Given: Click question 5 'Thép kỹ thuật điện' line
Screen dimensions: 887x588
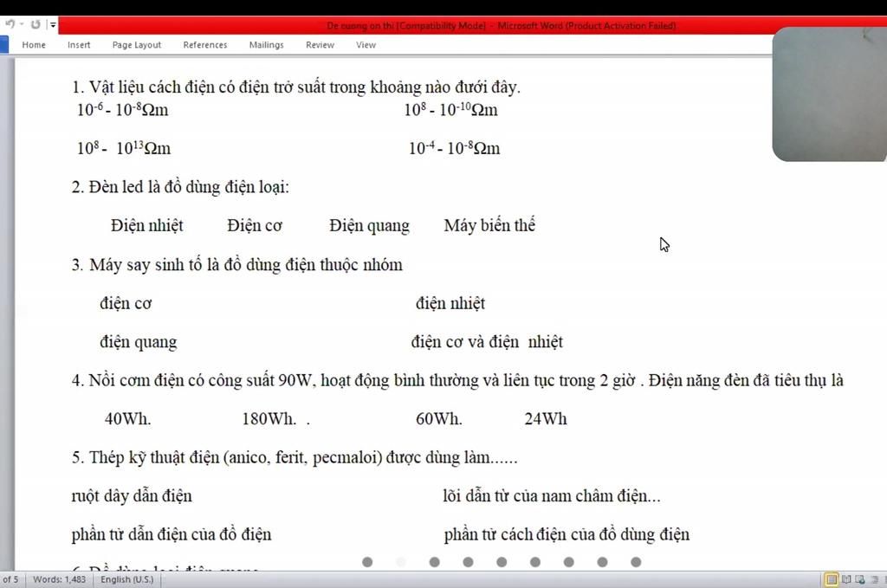Looking at the screenshot, I should point(295,457).
